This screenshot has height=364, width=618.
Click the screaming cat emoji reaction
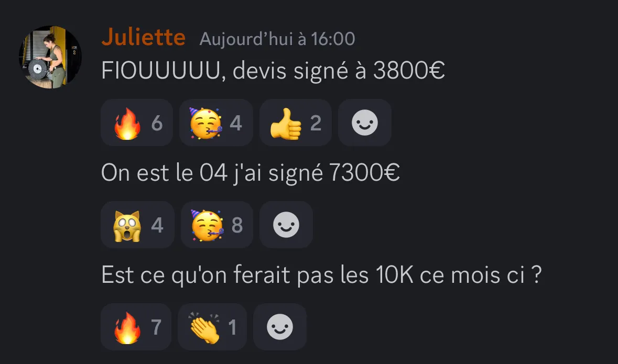pos(137,225)
